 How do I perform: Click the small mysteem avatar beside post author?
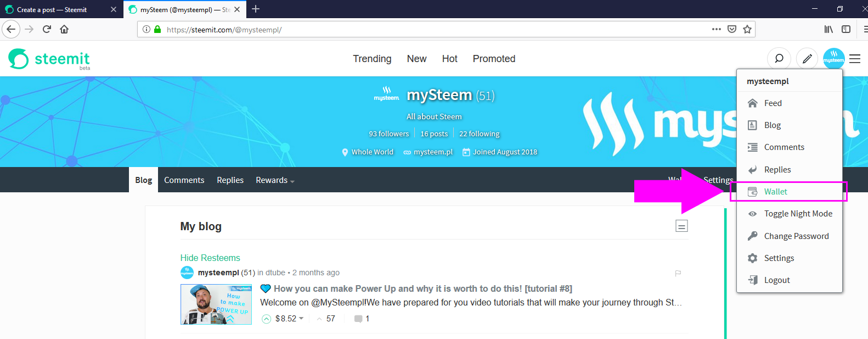click(x=187, y=273)
